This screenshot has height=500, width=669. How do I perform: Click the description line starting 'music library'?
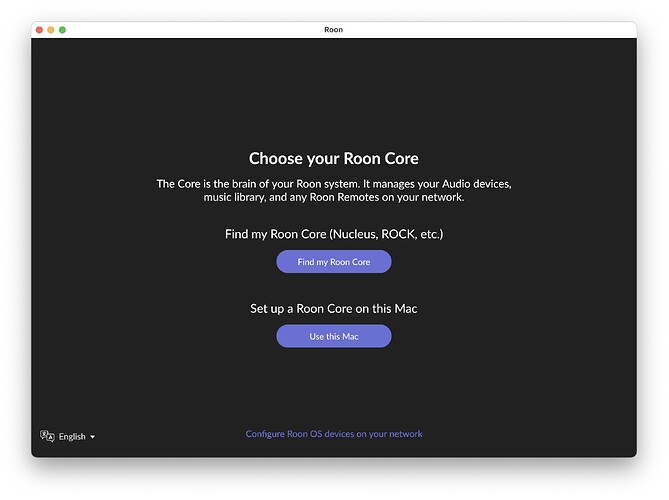[333, 198]
